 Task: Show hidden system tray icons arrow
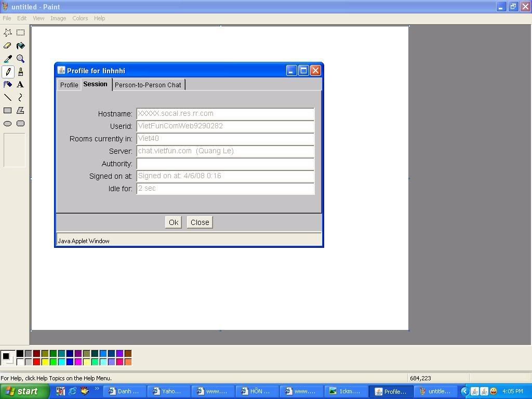coord(465,392)
